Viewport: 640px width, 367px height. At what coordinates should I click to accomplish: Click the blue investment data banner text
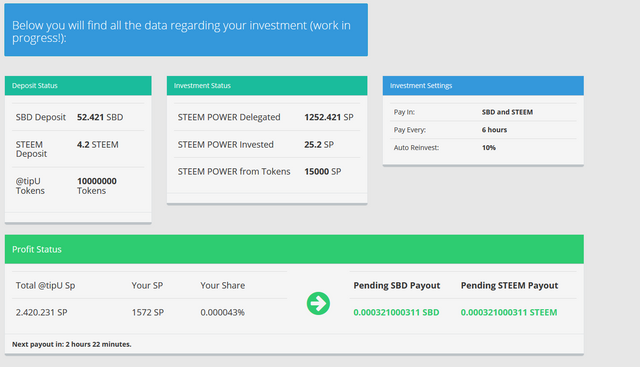[x=181, y=31]
